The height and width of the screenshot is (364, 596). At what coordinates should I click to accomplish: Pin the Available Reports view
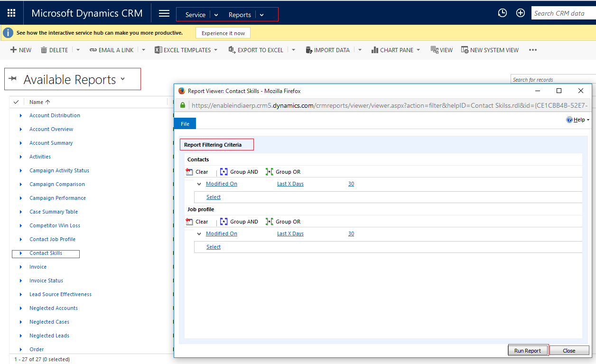pyautogui.click(x=13, y=79)
